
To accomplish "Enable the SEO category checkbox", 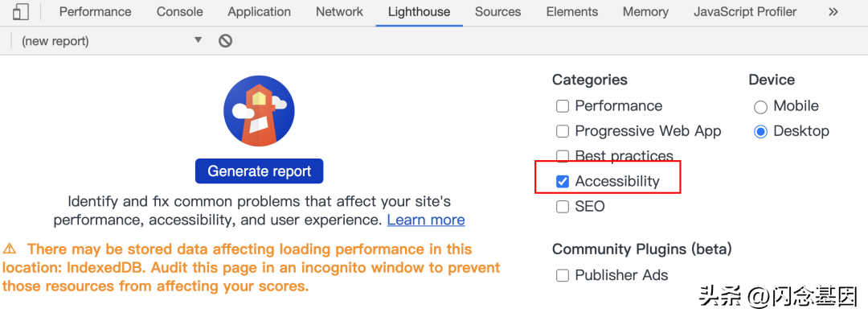I will point(563,207).
